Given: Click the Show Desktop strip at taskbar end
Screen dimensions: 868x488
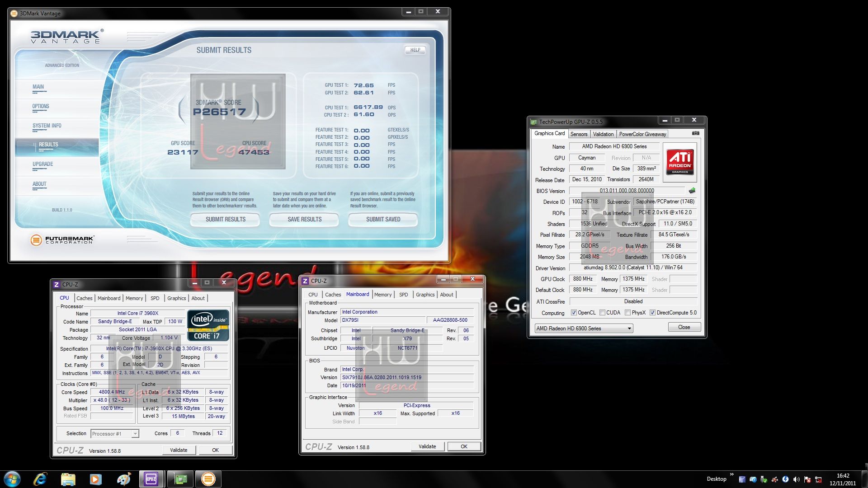Looking at the screenshot, I should [865, 479].
